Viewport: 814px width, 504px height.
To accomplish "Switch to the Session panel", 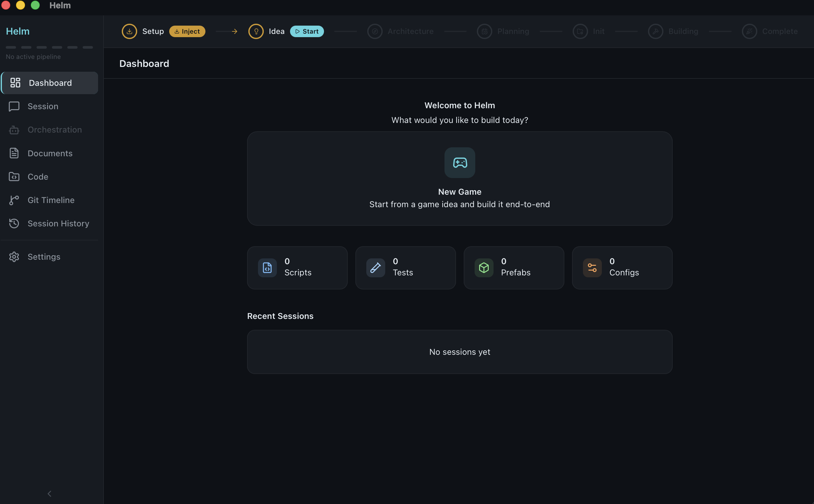I will pos(43,106).
